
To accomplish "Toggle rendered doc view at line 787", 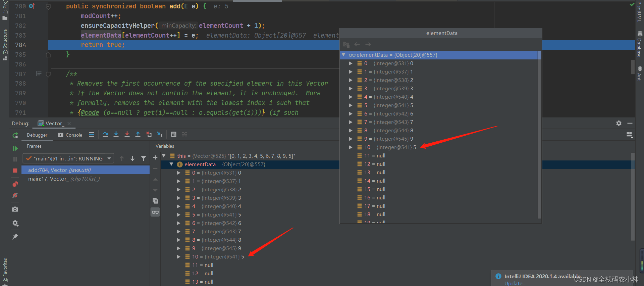I will point(39,74).
